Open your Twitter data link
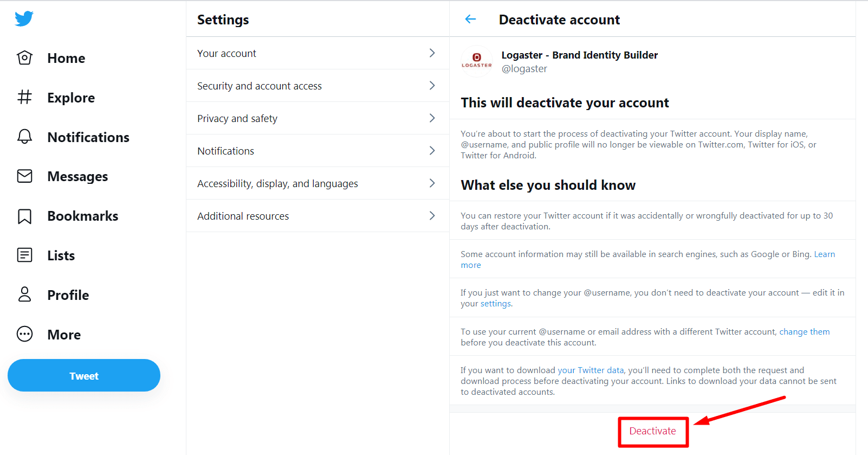868x455 pixels. [x=591, y=370]
